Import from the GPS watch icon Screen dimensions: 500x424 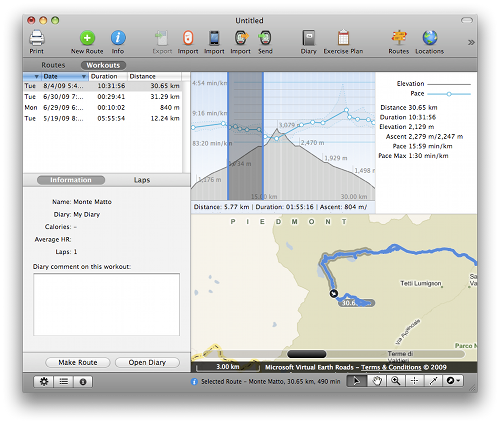click(x=241, y=38)
